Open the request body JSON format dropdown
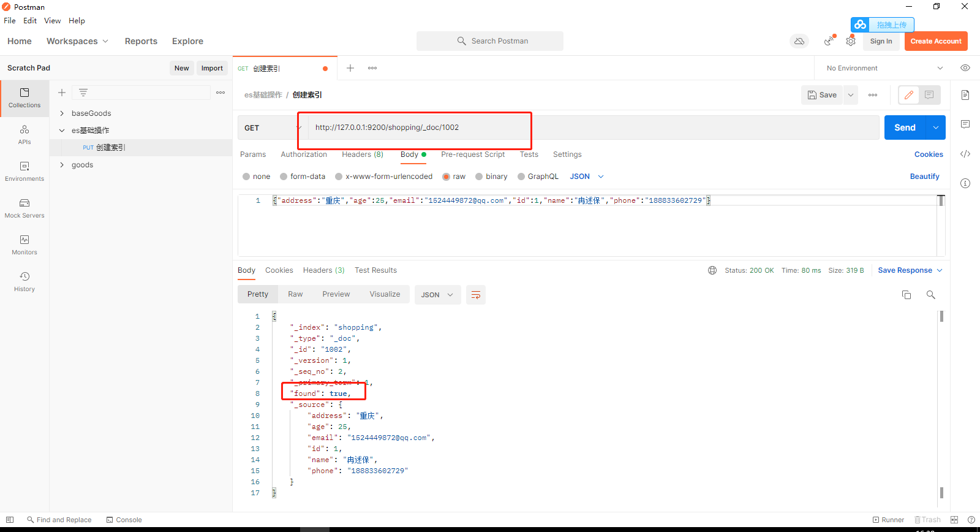Screen dimensions: 980x532 tap(587, 177)
